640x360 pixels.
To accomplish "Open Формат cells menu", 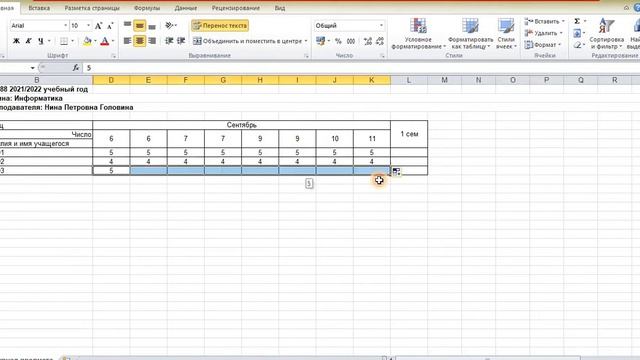I will [543, 45].
